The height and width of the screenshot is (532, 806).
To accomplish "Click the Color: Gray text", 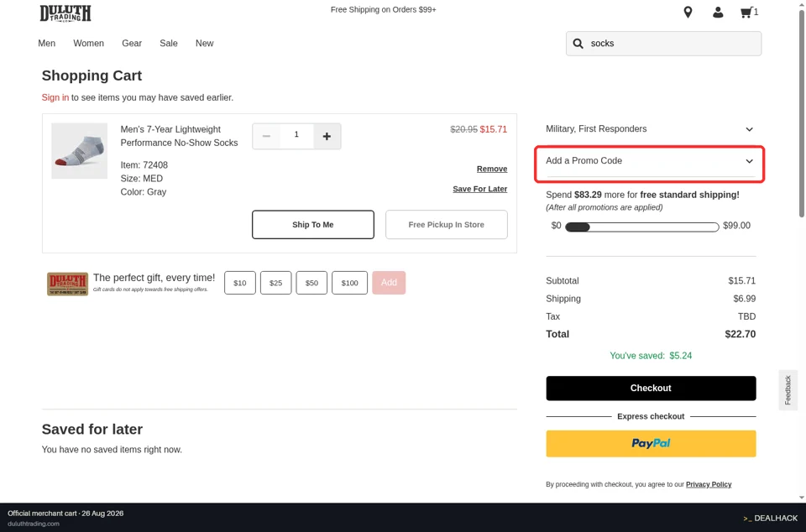I will click(x=144, y=192).
